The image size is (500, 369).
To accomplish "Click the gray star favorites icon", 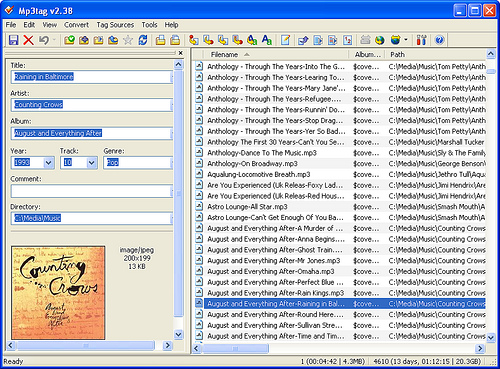I will (x=128, y=40).
